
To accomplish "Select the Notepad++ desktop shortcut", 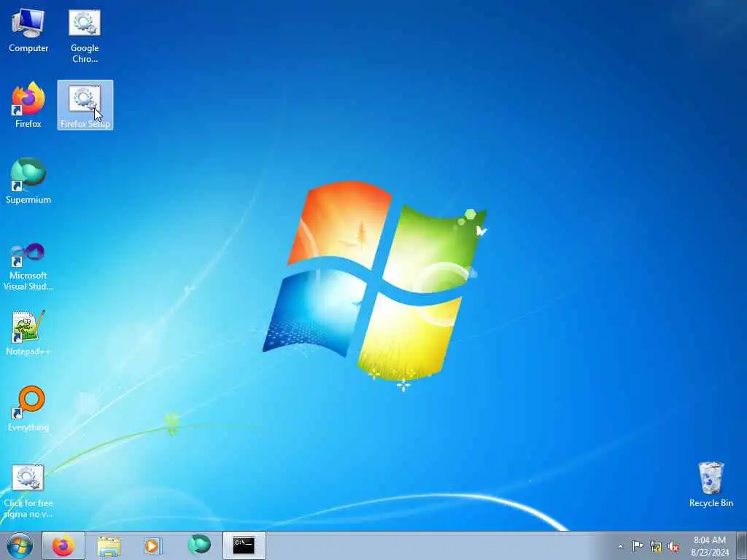I will (x=28, y=332).
